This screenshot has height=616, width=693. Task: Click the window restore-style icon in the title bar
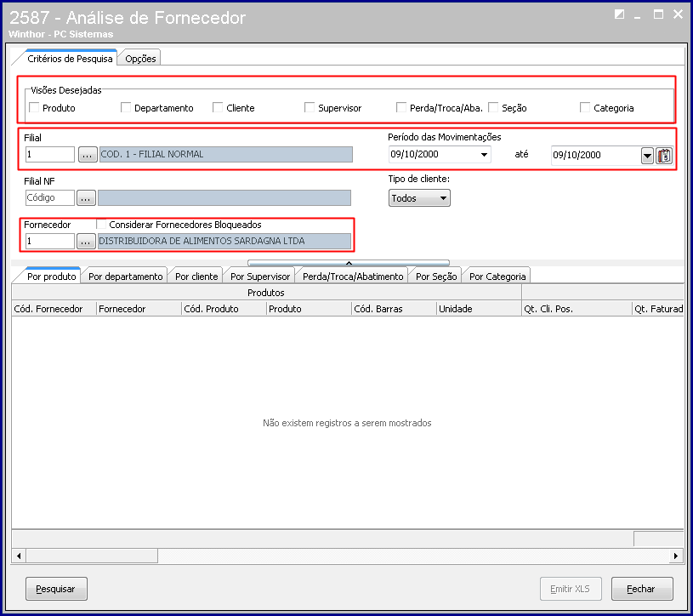[x=619, y=14]
